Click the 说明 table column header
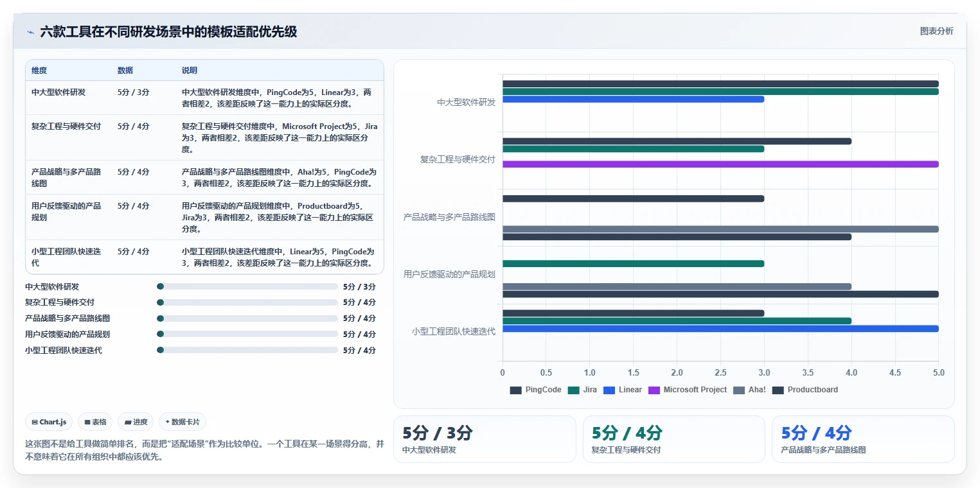This screenshot has width=980, height=488. pyautogui.click(x=190, y=71)
